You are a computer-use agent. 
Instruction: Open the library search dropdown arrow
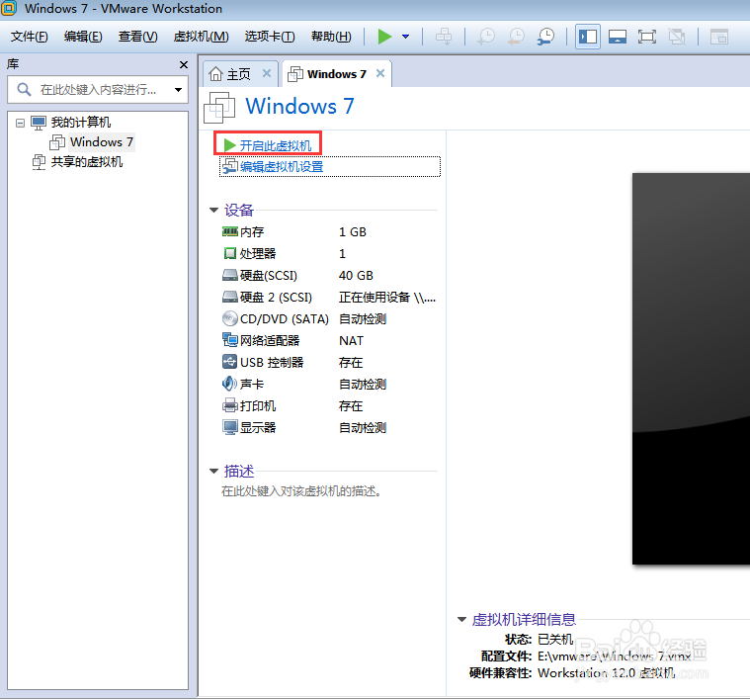click(179, 89)
